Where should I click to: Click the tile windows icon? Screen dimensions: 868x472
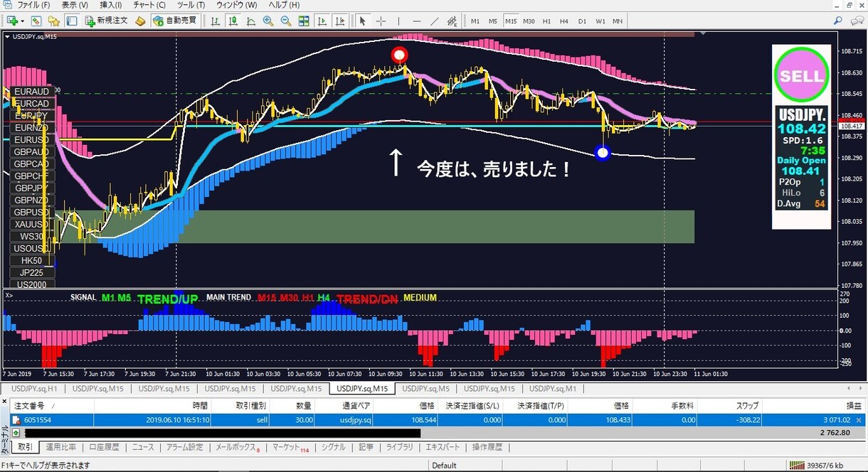click(x=304, y=21)
